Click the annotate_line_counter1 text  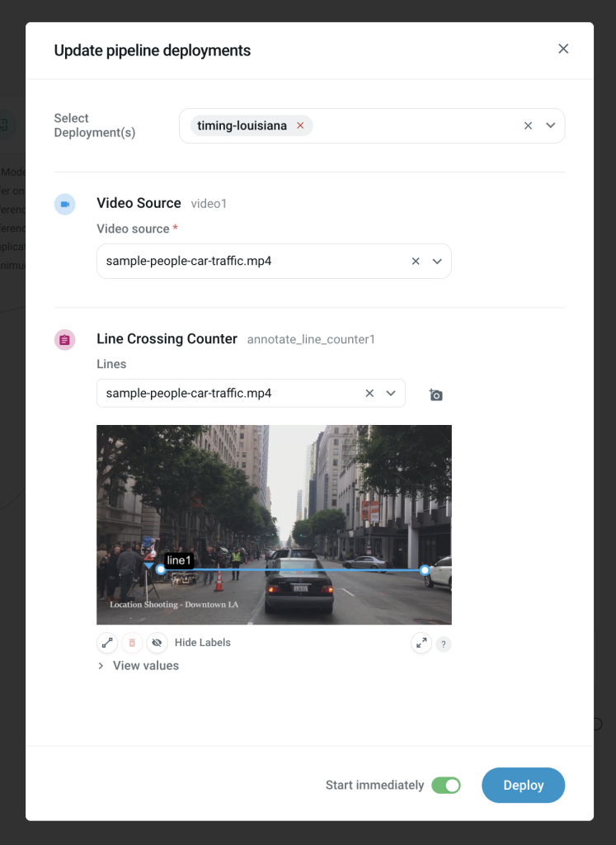[311, 339]
